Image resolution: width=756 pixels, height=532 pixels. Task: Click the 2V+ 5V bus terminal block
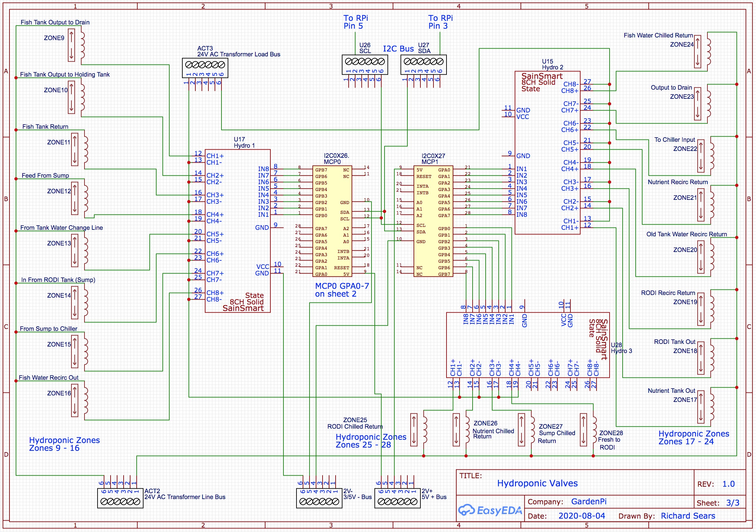398,498
